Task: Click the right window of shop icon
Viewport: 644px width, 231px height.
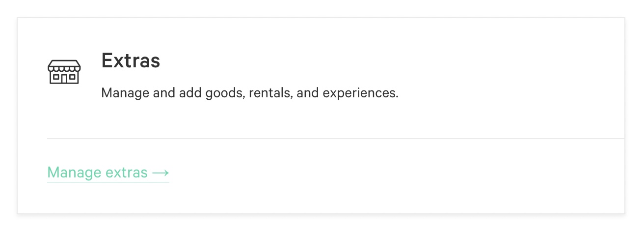Action: tap(73, 77)
